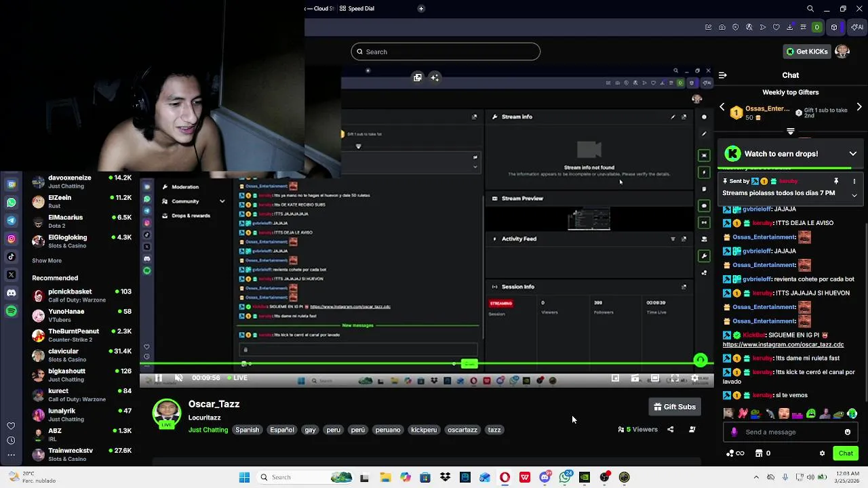Open stream player settings gear
This screenshot has width=868, height=488.
click(x=694, y=378)
